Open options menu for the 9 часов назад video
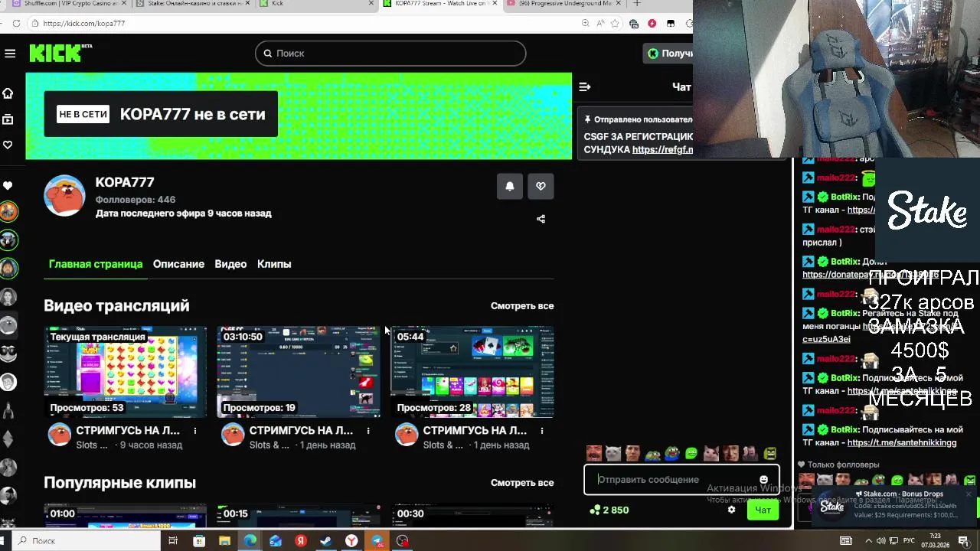Image resolution: width=980 pixels, height=551 pixels. [194, 431]
